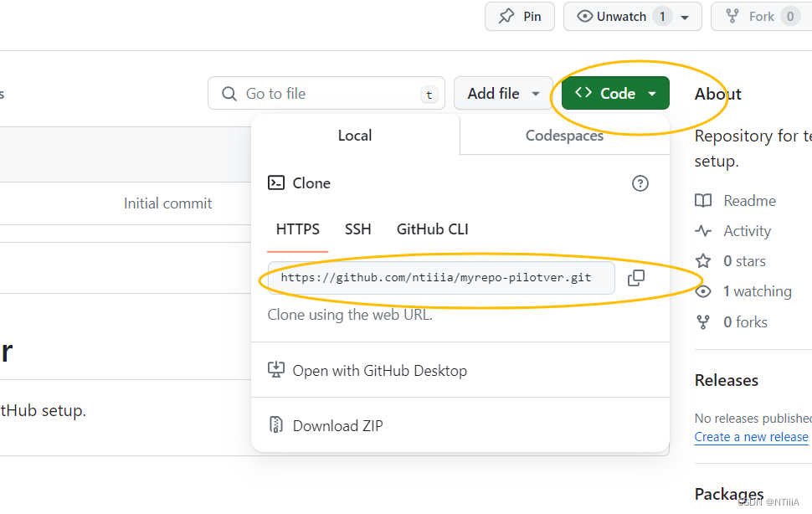
Task: Click the fork icon beside 0 forks
Action: (x=702, y=322)
